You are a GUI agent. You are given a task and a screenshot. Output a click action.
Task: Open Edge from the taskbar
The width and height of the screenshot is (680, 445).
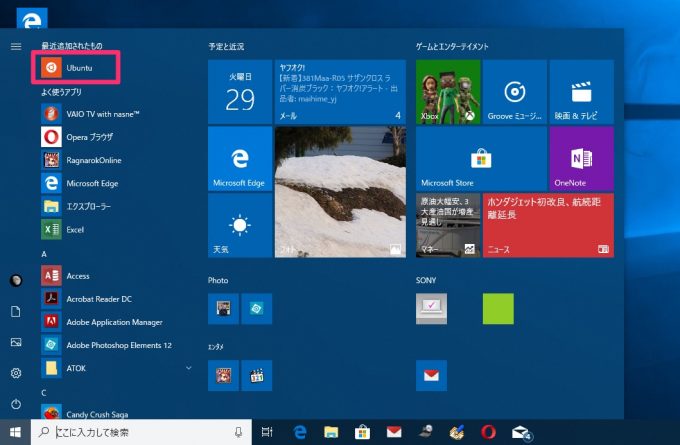point(300,432)
